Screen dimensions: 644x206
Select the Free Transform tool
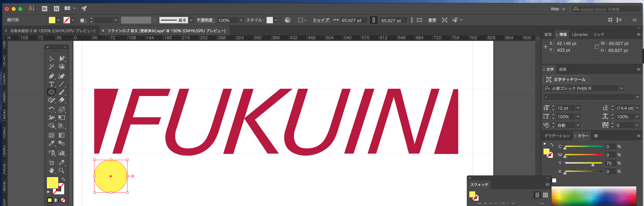point(62,118)
